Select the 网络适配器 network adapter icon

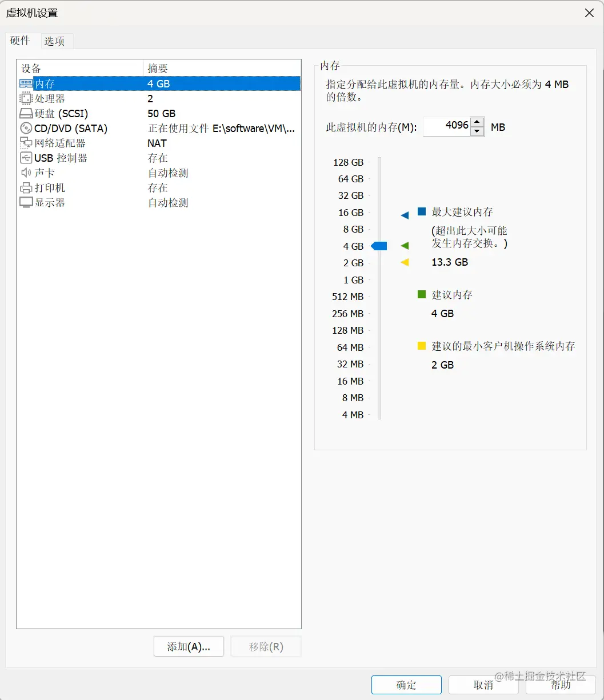26,143
